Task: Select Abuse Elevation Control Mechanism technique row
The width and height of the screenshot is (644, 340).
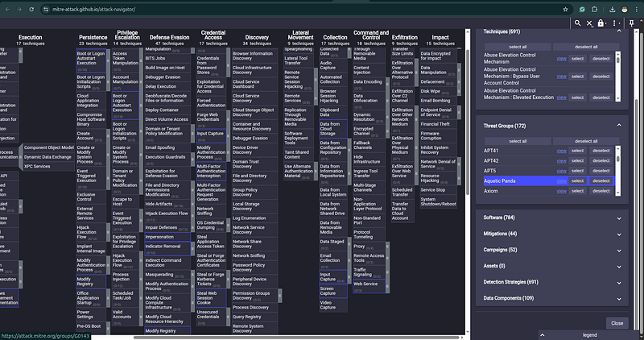Action: tap(577, 58)
